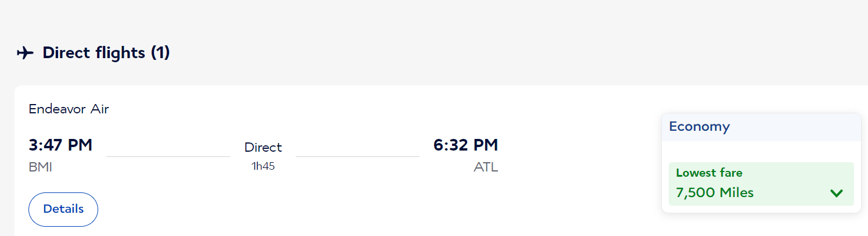Click the Lowest fare label

coord(709,173)
